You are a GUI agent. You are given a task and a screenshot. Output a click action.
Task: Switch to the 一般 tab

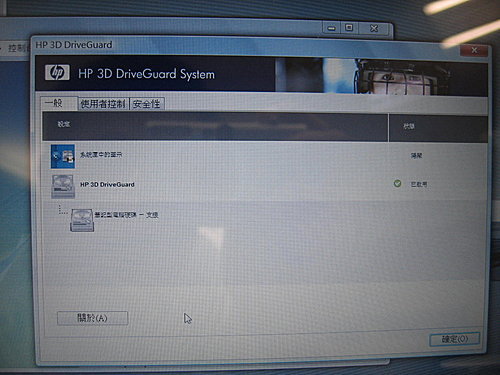pos(59,103)
